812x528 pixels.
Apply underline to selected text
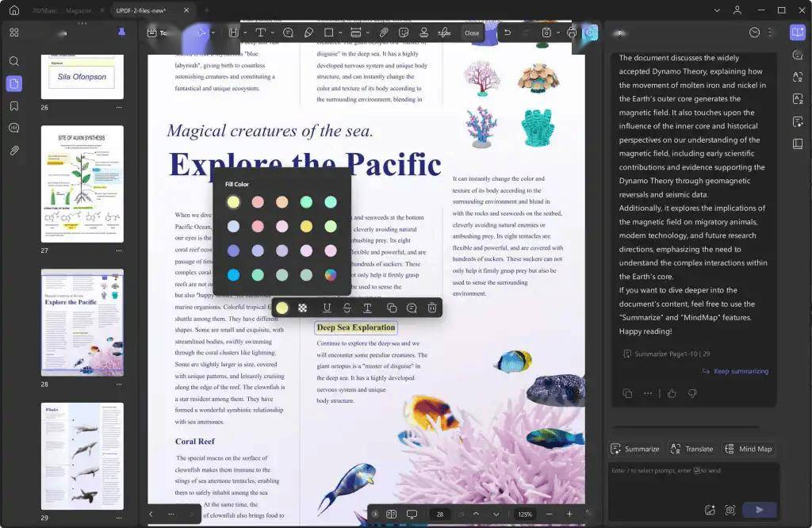327,308
